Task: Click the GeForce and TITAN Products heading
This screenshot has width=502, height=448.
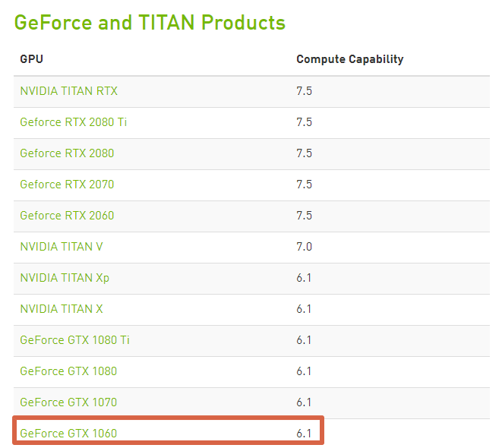Action: point(150,23)
